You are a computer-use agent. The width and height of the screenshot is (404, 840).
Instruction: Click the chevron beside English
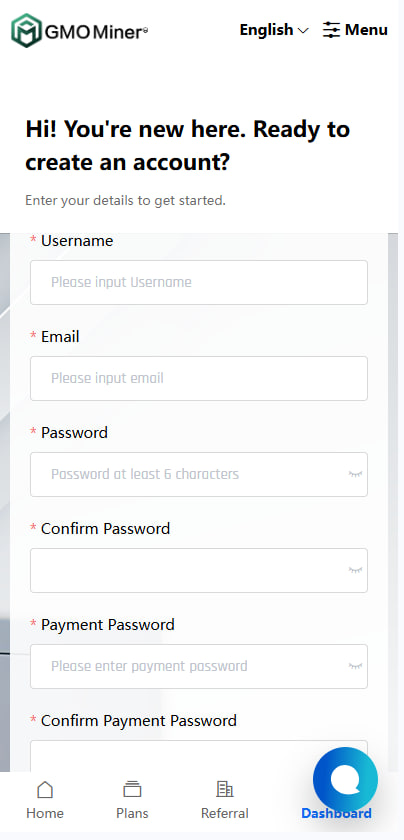pos(303,31)
